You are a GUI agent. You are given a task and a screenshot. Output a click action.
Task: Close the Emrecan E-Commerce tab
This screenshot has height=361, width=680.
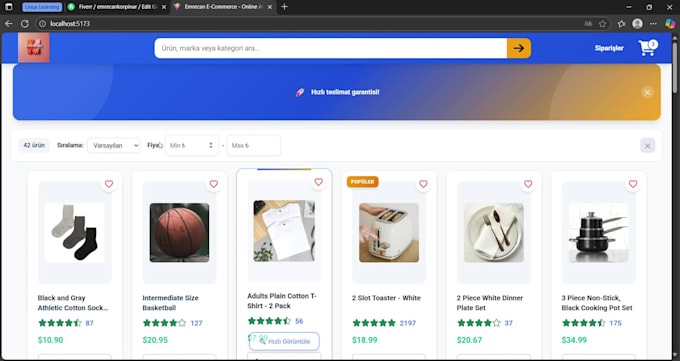270,7
